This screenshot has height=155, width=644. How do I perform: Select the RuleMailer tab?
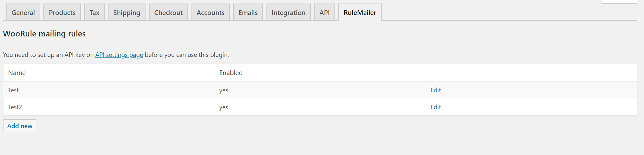point(360,12)
